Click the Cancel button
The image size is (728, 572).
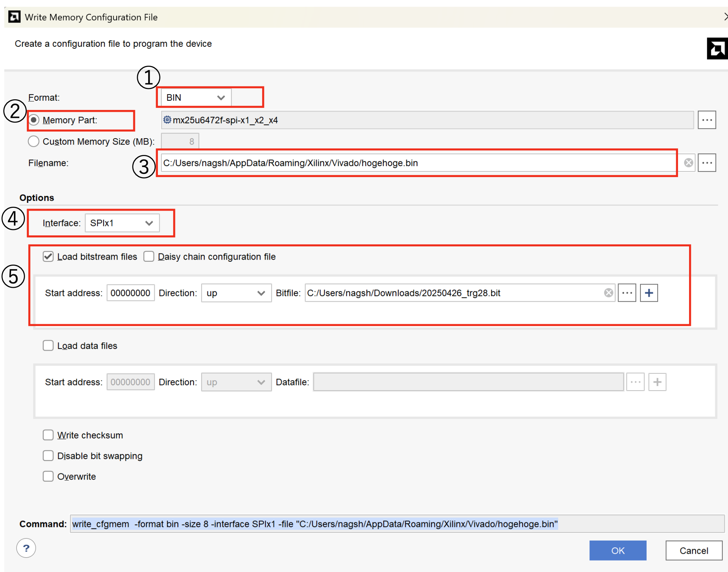click(693, 551)
